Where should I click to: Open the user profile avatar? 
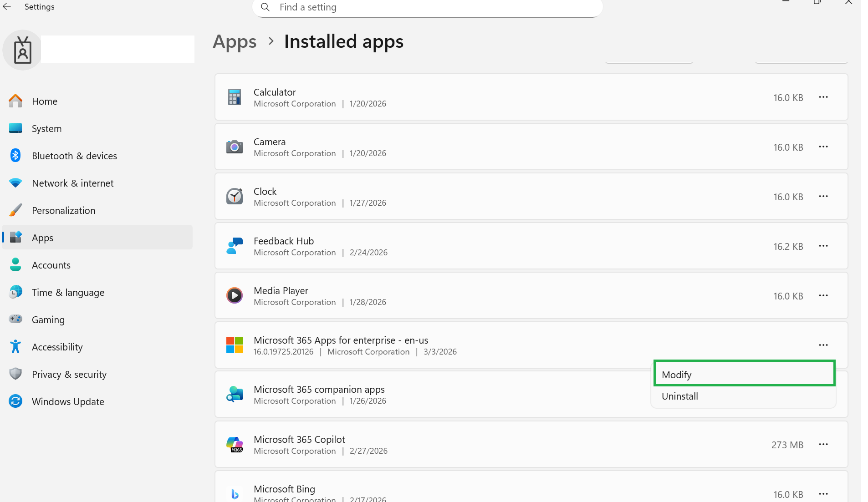click(x=22, y=50)
